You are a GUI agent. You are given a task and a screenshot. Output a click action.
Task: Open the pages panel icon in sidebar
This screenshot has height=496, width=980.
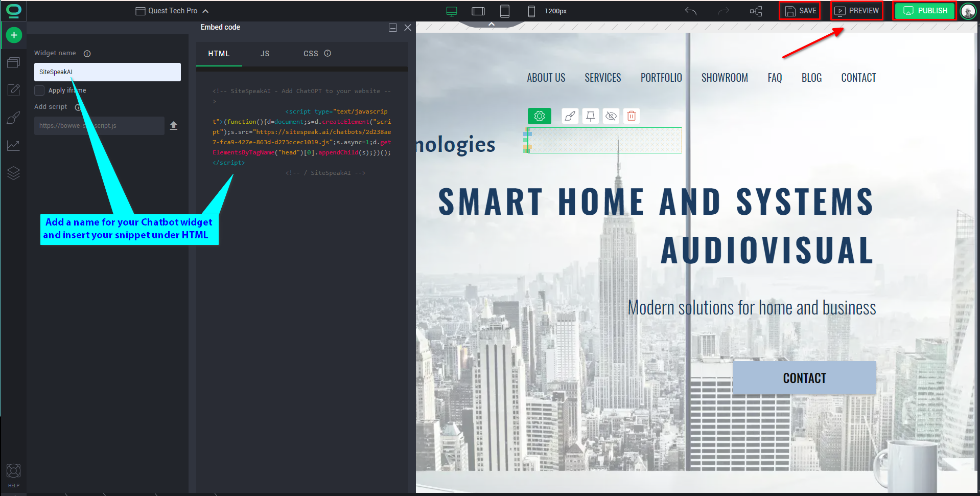tap(14, 63)
